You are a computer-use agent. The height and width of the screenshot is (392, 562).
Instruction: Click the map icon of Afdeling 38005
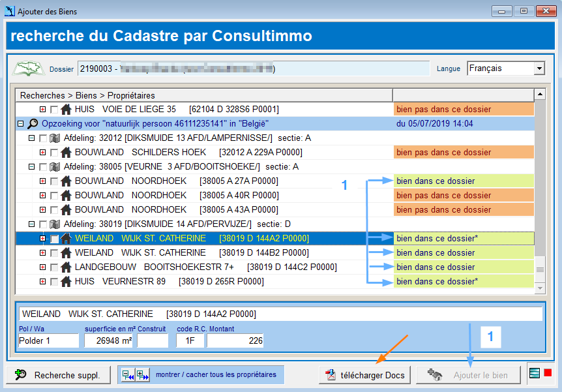coord(55,167)
